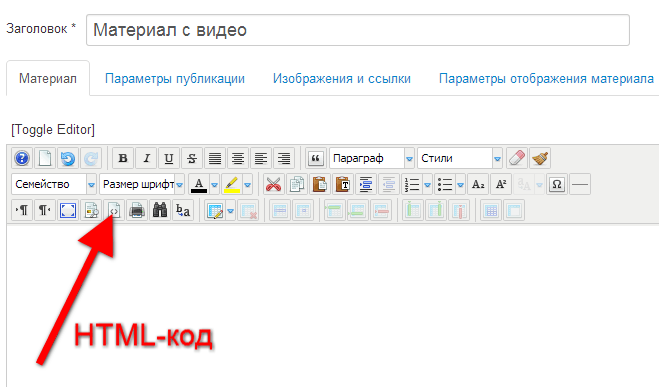Open the Изображения и ссылки tab

[342, 79]
